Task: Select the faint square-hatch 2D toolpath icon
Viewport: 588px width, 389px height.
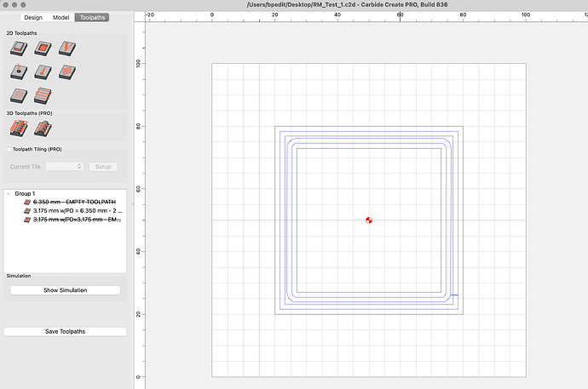Action: [x=19, y=95]
